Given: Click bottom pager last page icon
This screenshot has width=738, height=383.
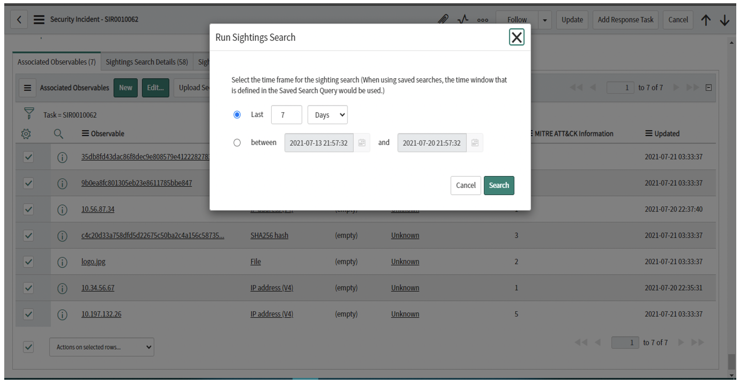Looking at the screenshot, I should click(698, 342).
